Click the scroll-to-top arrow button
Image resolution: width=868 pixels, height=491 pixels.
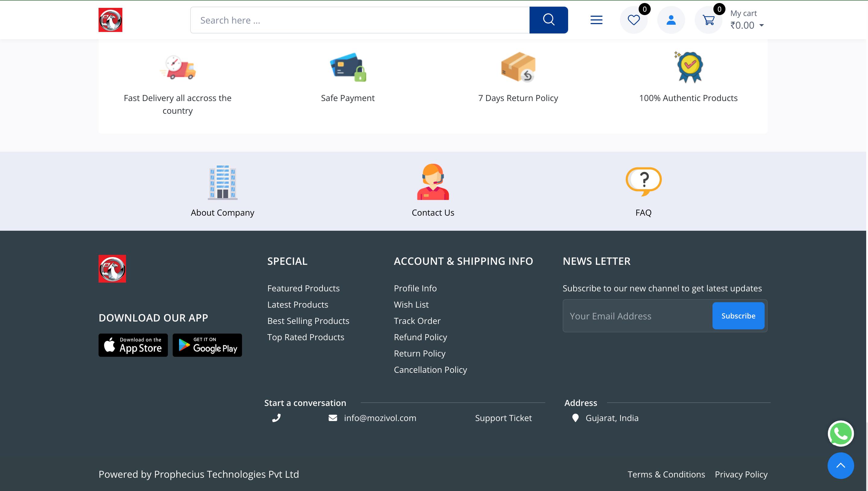click(x=840, y=466)
